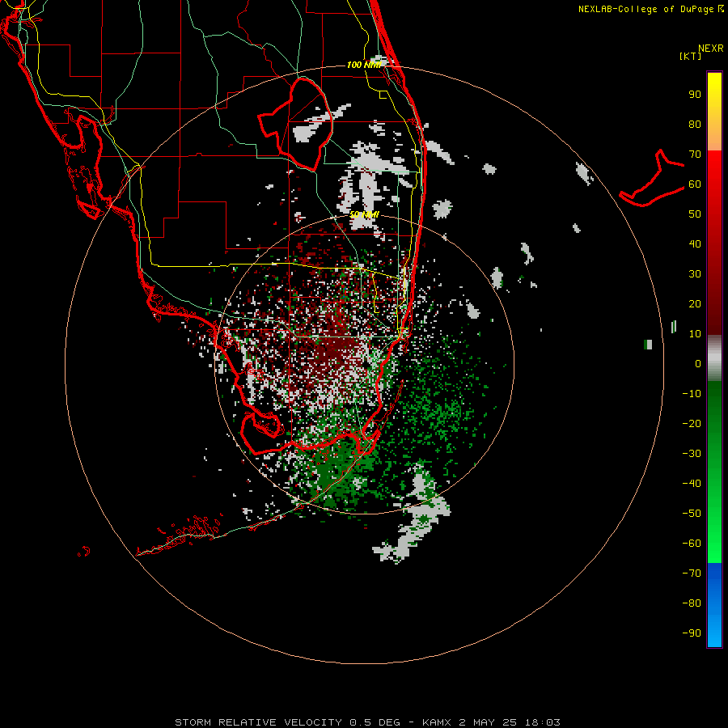This screenshot has height=728, width=728.
Task: Click the -80 value on velocity scale
Action: [x=692, y=603]
